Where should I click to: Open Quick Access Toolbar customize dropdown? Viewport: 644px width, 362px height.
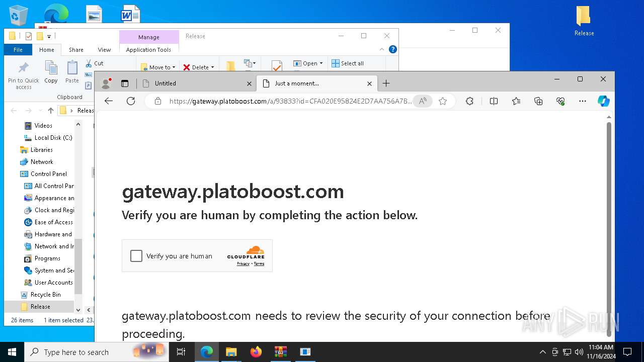pyautogui.click(x=49, y=36)
